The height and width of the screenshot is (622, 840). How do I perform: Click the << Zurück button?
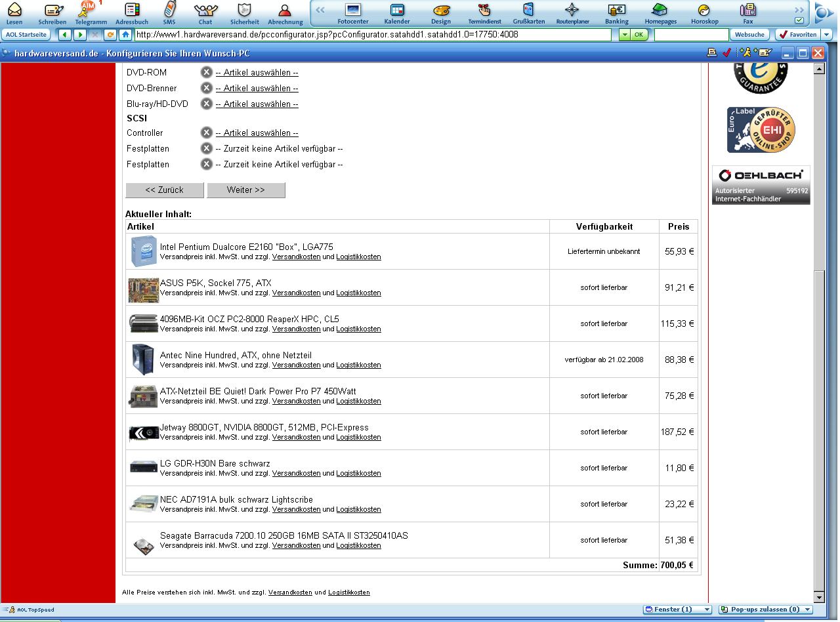tap(165, 190)
